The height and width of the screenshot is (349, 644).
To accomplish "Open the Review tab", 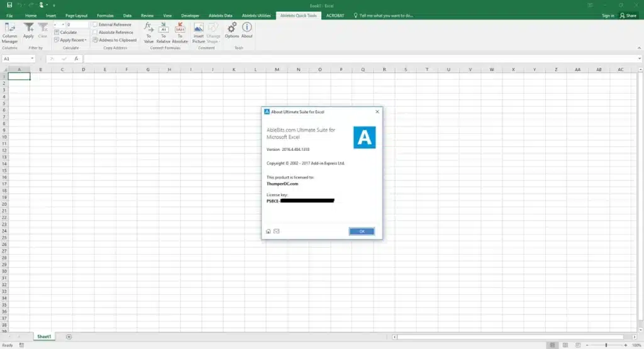I will click(x=147, y=16).
